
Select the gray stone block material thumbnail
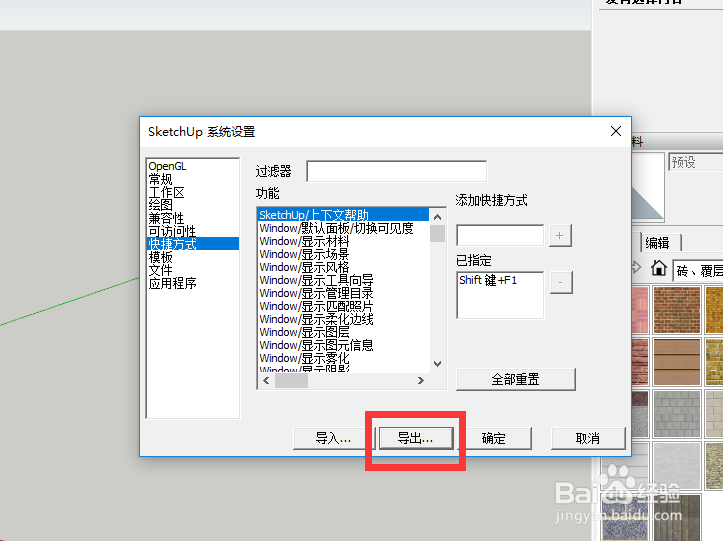676,413
